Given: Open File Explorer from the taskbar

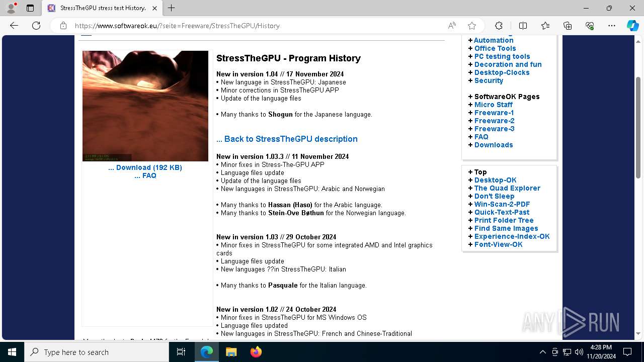Looking at the screenshot, I should (231, 352).
